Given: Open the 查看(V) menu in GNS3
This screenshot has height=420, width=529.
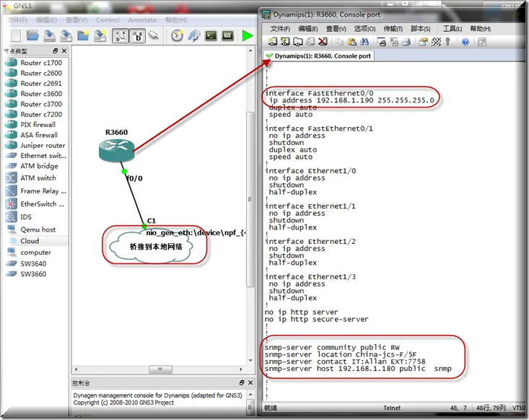Looking at the screenshot, I should point(76,20).
